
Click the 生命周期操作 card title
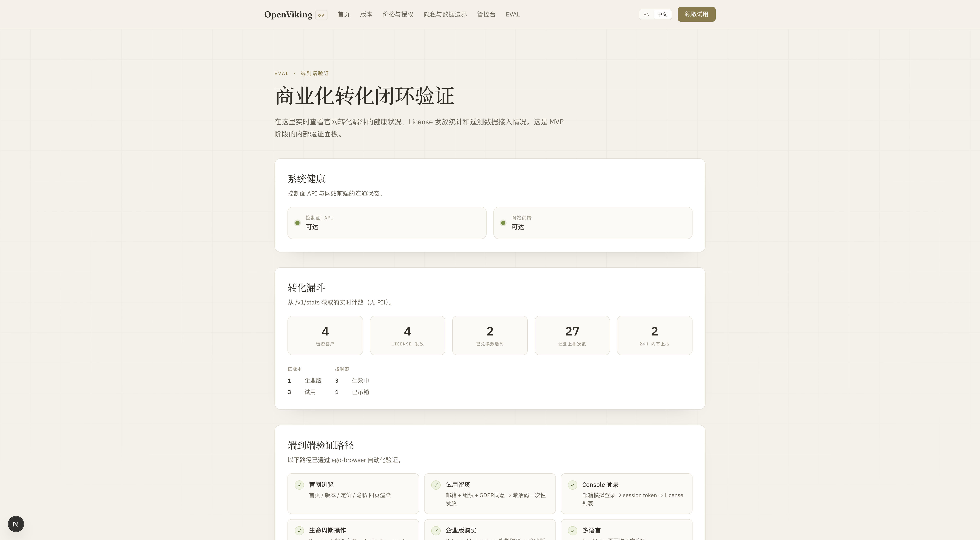[x=327, y=530]
